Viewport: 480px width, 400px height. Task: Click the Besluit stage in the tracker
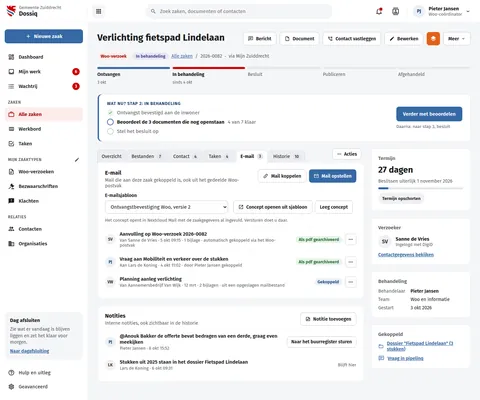pyautogui.click(x=284, y=73)
